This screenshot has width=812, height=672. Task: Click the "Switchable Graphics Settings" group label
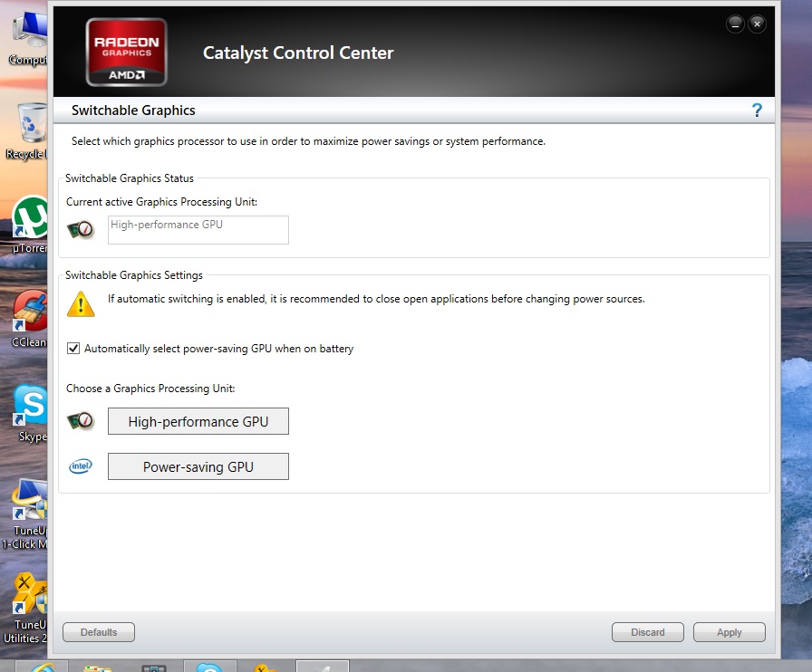tap(134, 275)
